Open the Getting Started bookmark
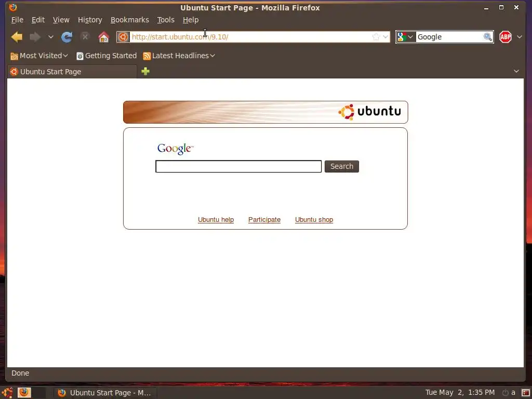 (107, 56)
